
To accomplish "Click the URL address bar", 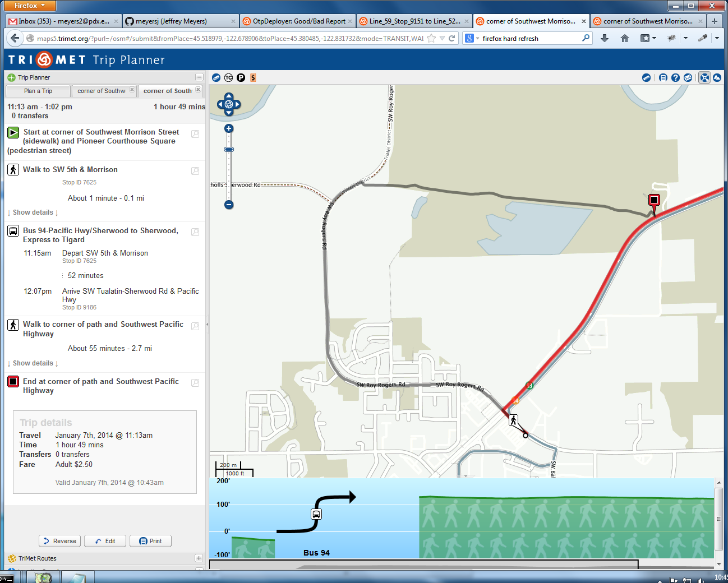I will click(230, 38).
